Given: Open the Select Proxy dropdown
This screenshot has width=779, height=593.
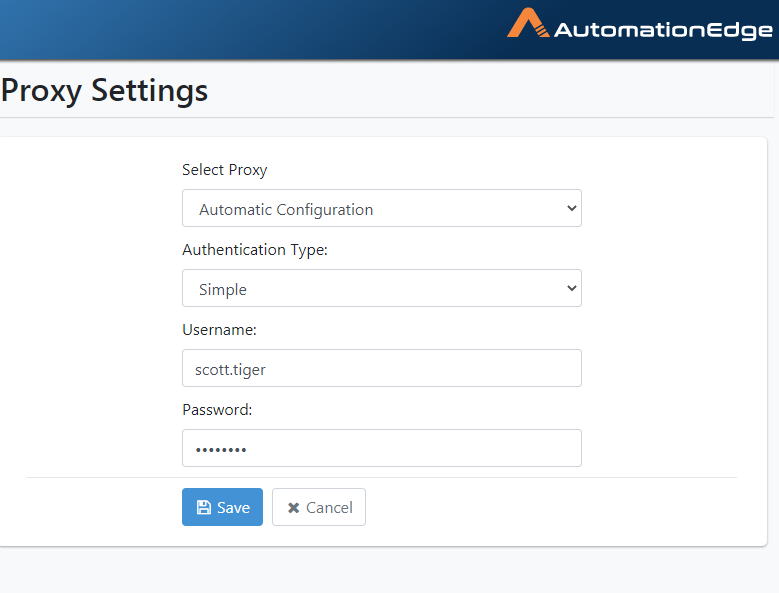Looking at the screenshot, I should (x=382, y=208).
